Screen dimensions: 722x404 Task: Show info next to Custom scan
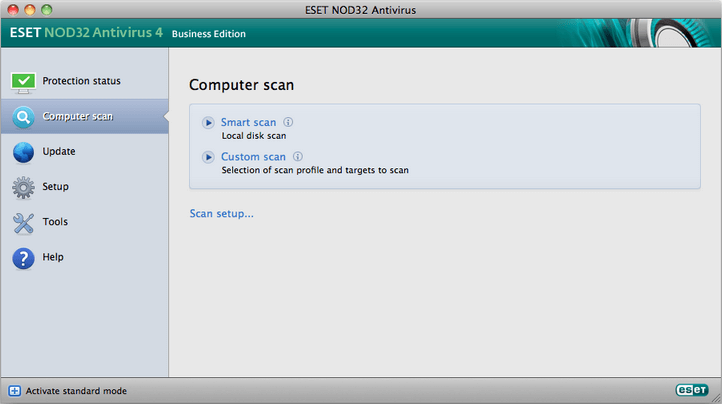point(298,157)
